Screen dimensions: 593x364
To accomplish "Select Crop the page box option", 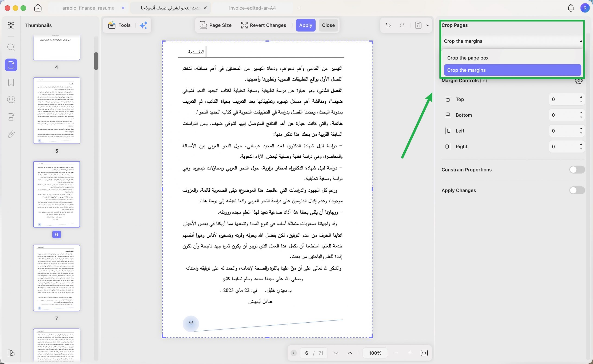I will click(x=513, y=58).
